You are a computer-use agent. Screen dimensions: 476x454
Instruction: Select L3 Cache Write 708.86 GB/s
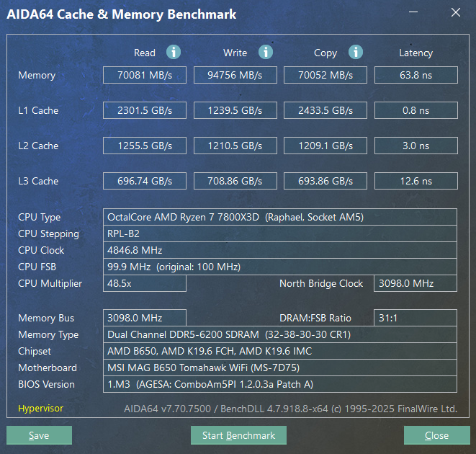[x=235, y=181]
